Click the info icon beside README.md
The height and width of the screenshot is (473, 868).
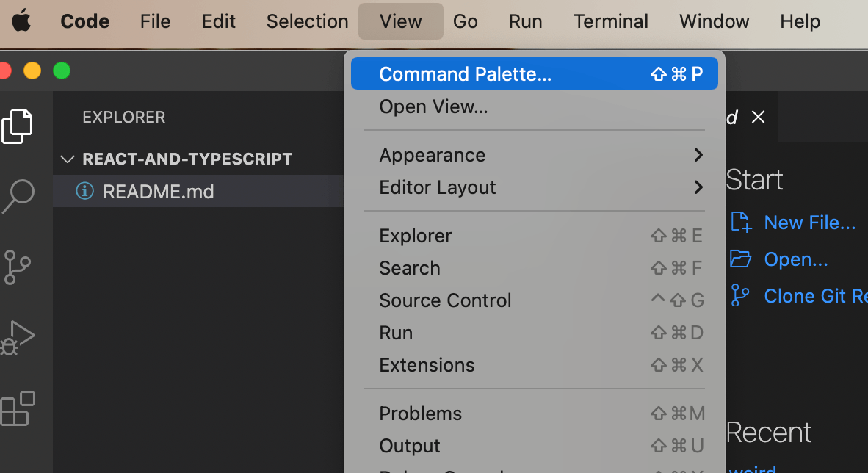pyautogui.click(x=84, y=191)
